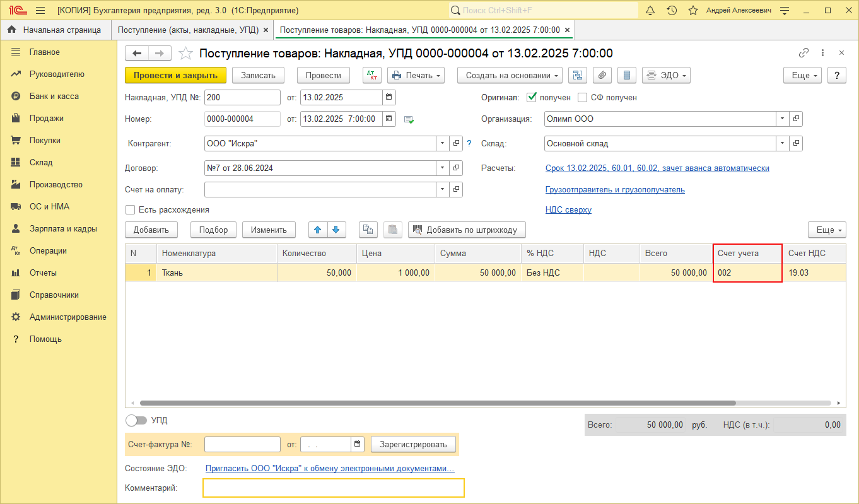The height and width of the screenshot is (504, 859).
Task: Click the posting status icon beside document date
Action: tap(409, 119)
